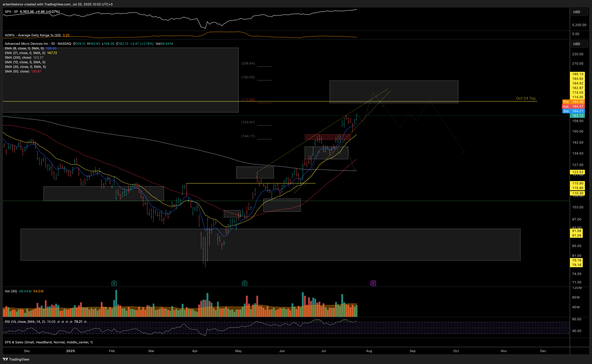
Task: Select the EPS & Sales indicator legend
Action: click(49, 342)
